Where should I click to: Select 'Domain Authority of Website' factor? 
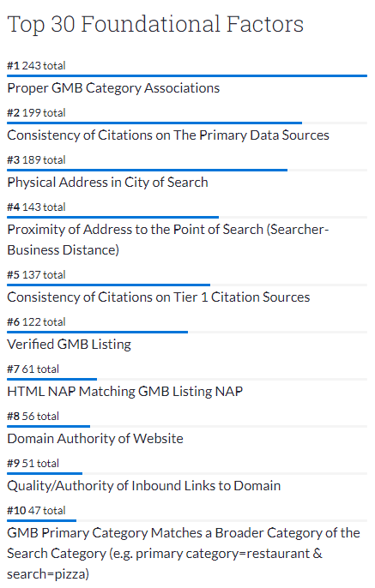point(95,439)
